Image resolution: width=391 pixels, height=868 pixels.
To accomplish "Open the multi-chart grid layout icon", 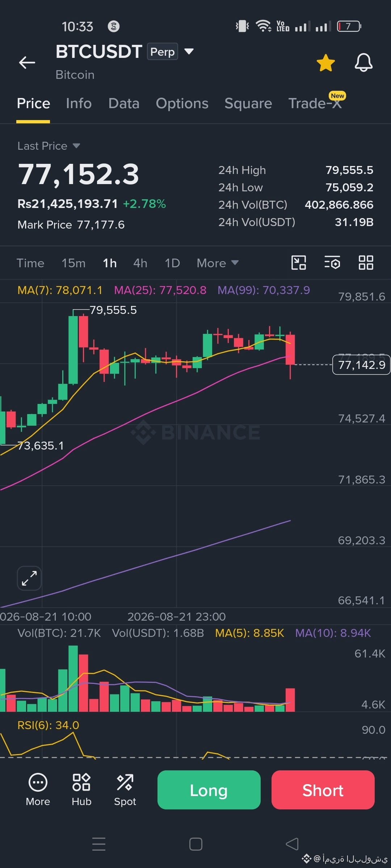I will click(366, 263).
